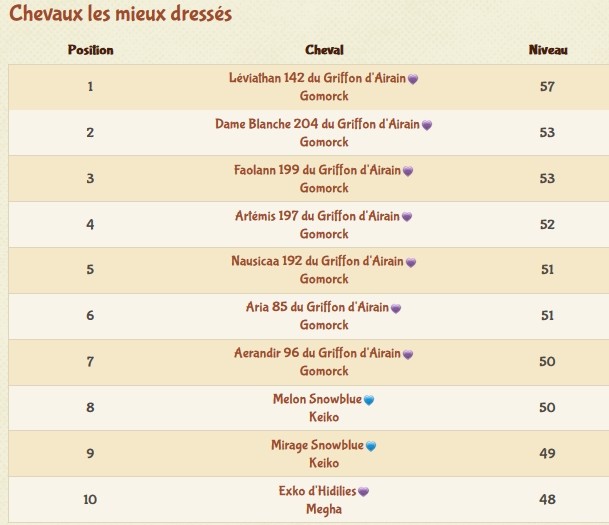This screenshot has height=525, width=609.
Task: Click blue heart icon beside Mirage Snowblue
Action: pos(371,446)
